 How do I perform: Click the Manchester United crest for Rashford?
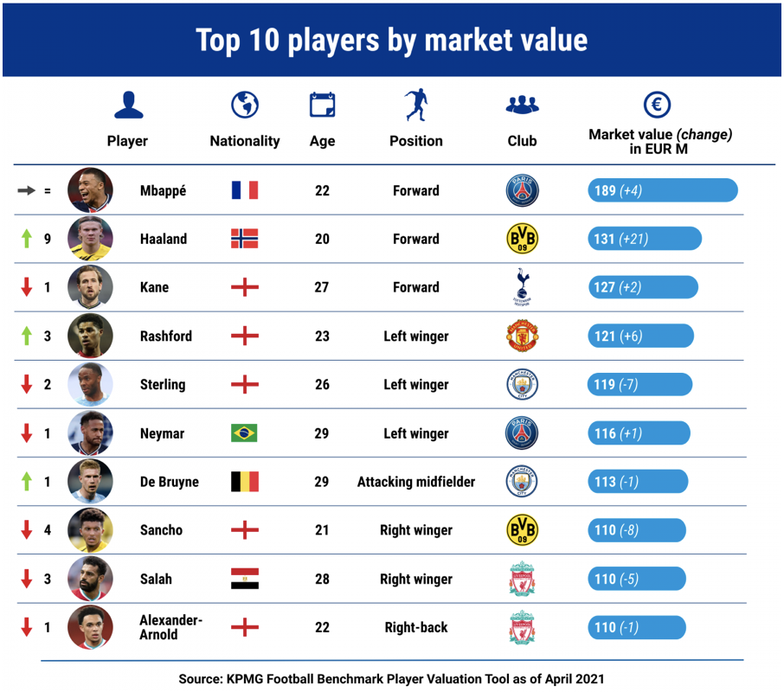(x=522, y=336)
